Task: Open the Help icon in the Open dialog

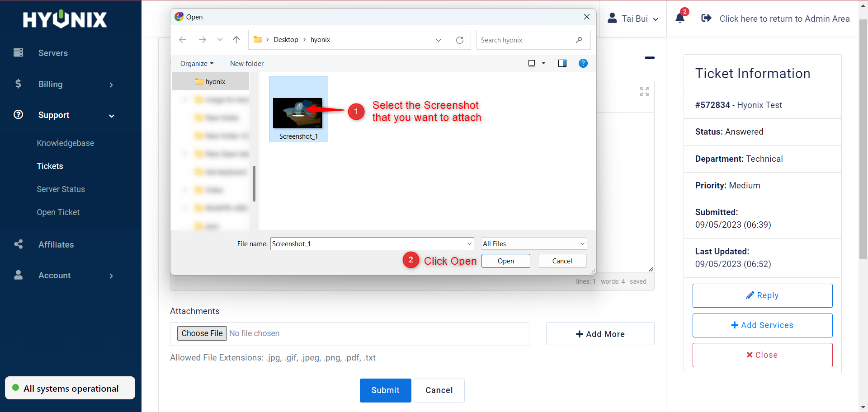Action: (x=583, y=63)
